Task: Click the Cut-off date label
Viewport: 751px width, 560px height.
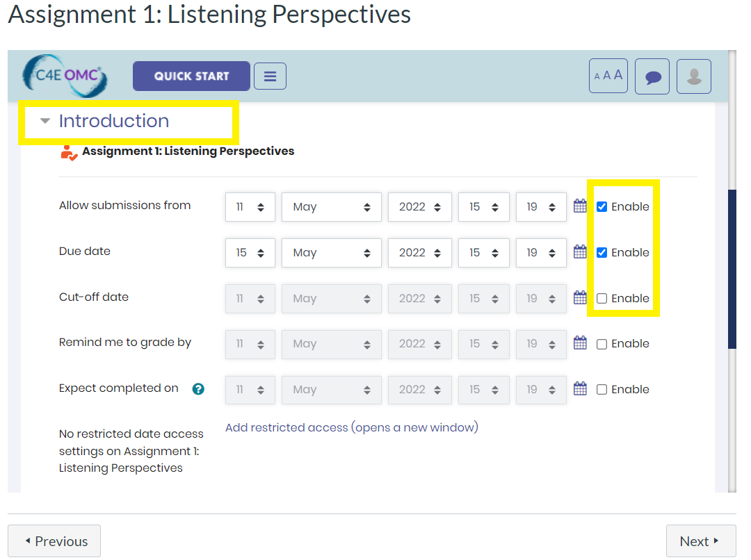Action: [94, 297]
